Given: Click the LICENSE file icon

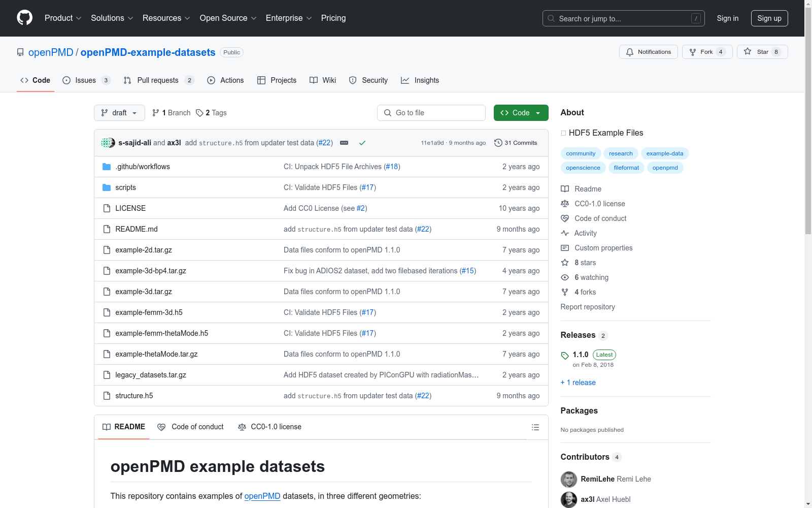Looking at the screenshot, I should coord(107,208).
